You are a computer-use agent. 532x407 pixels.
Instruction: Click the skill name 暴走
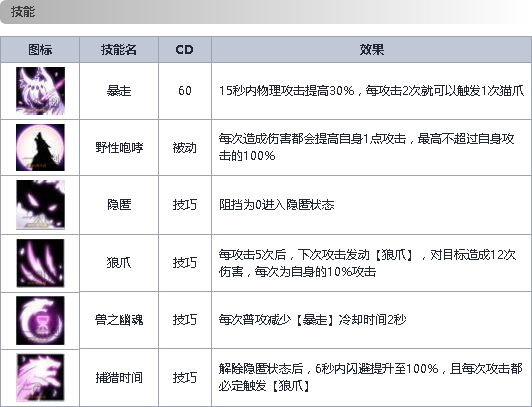pos(119,91)
